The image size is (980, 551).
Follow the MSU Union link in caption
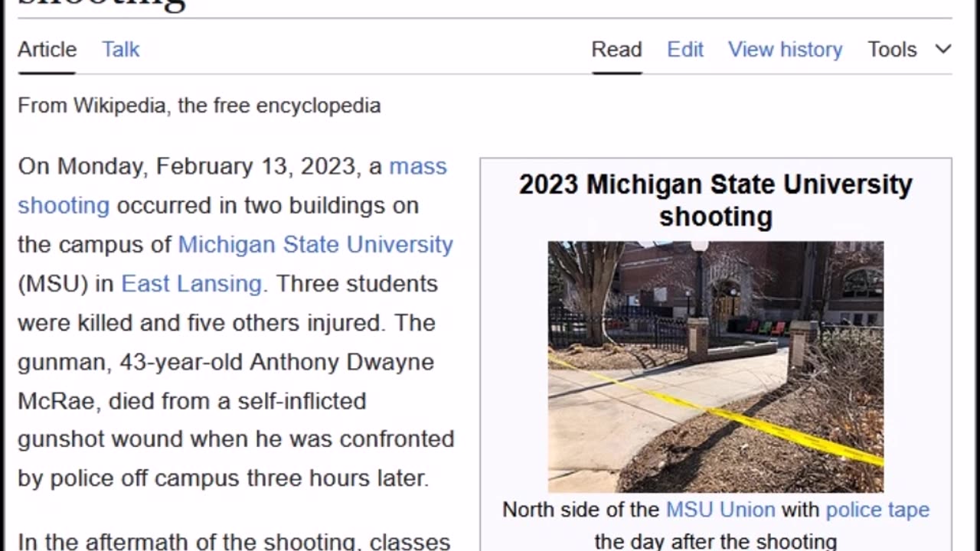(720, 510)
